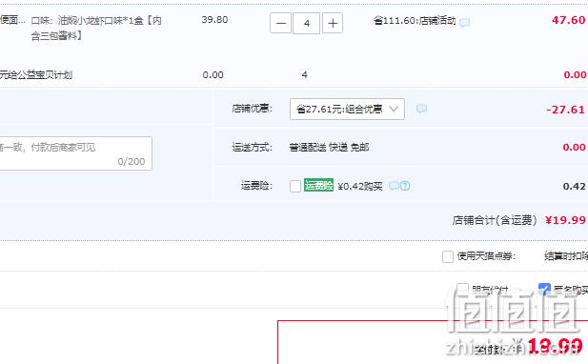Enable the 使用天猫点券 checkbox

pos(448,256)
